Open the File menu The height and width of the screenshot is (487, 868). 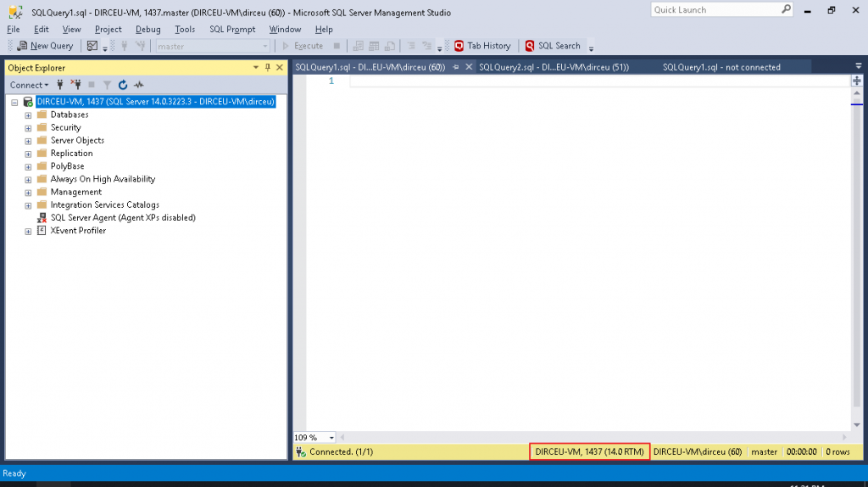coord(14,30)
